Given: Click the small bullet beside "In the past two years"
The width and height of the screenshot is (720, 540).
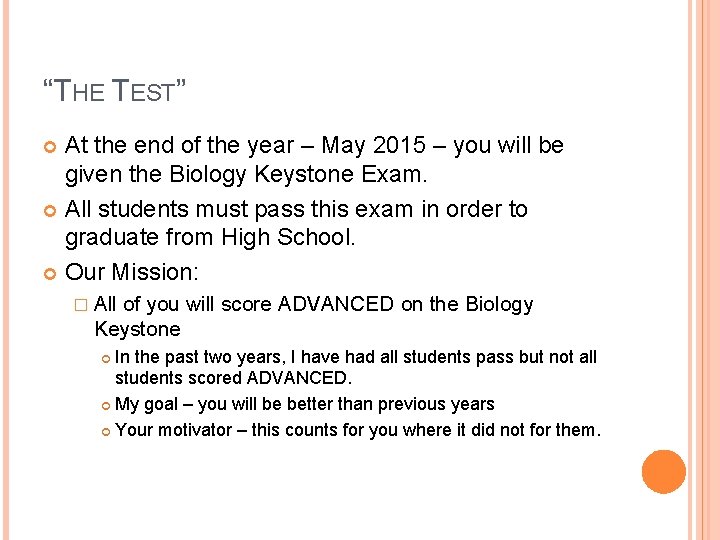Looking at the screenshot, I should tap(106, 359).
